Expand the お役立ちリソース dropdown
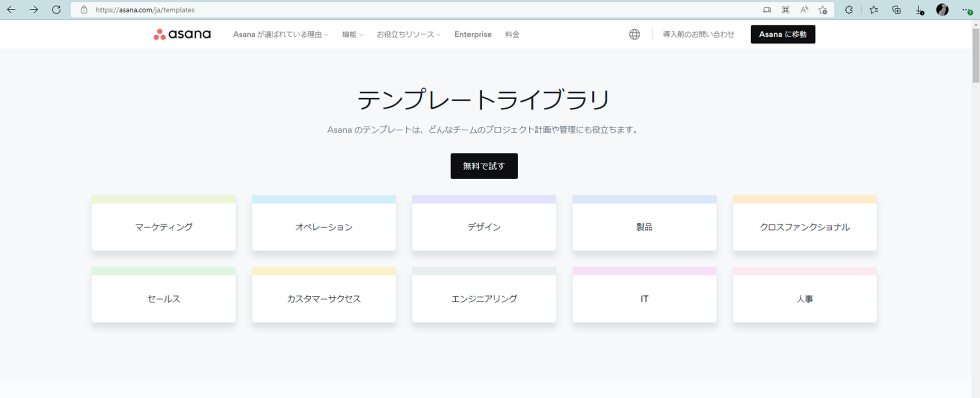 pos(408,34)
